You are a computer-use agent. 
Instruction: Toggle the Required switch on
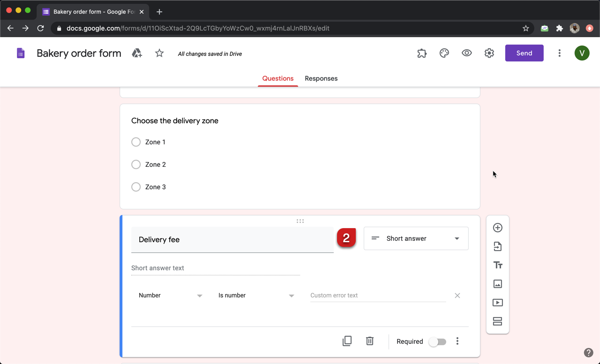click(437, 342)
